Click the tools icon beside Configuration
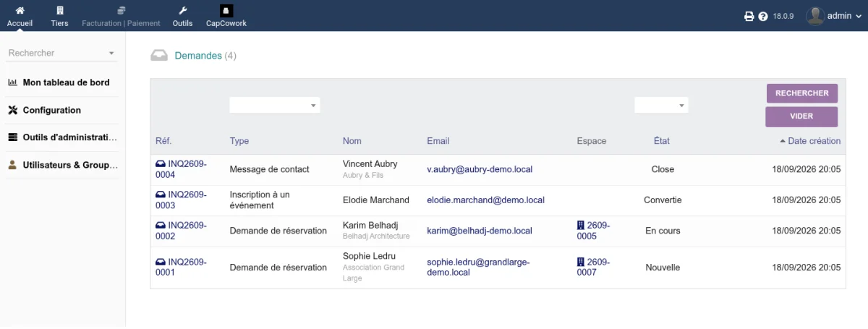The width and height of the screenshot is (868, 329). [x=12, y=110]
